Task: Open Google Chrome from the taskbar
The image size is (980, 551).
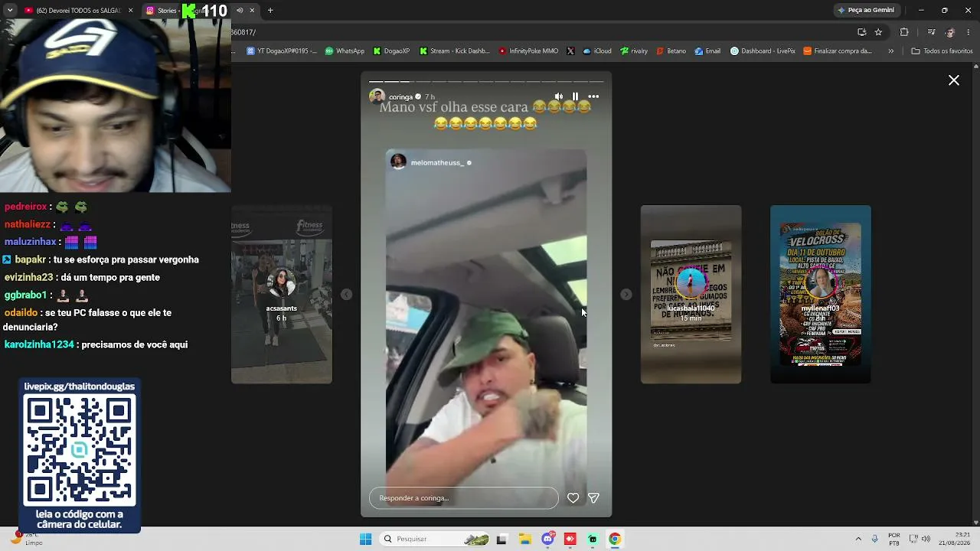Action: pos(615,539)
